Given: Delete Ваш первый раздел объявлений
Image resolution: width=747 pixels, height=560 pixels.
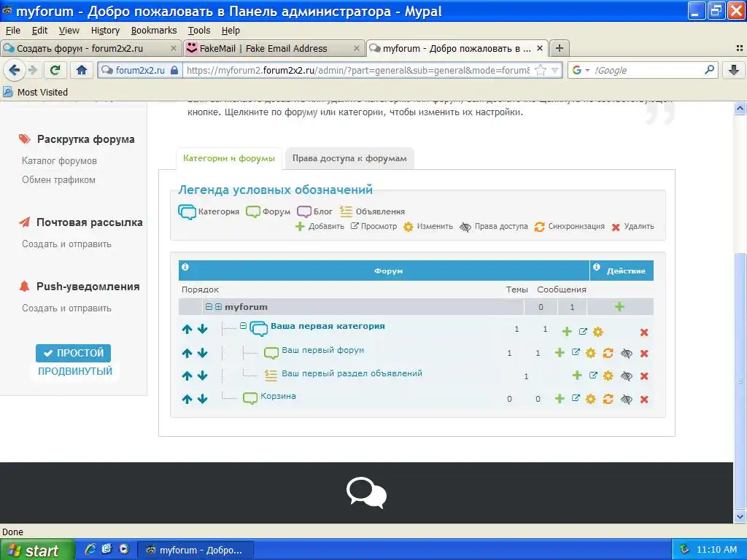Looking at the screenshot, I should 644,376.
